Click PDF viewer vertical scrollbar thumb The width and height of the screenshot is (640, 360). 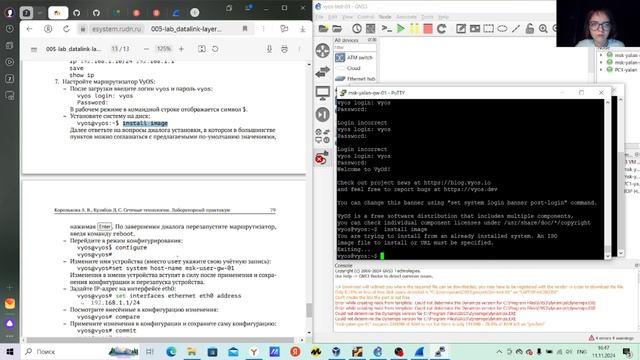(309, 310)
